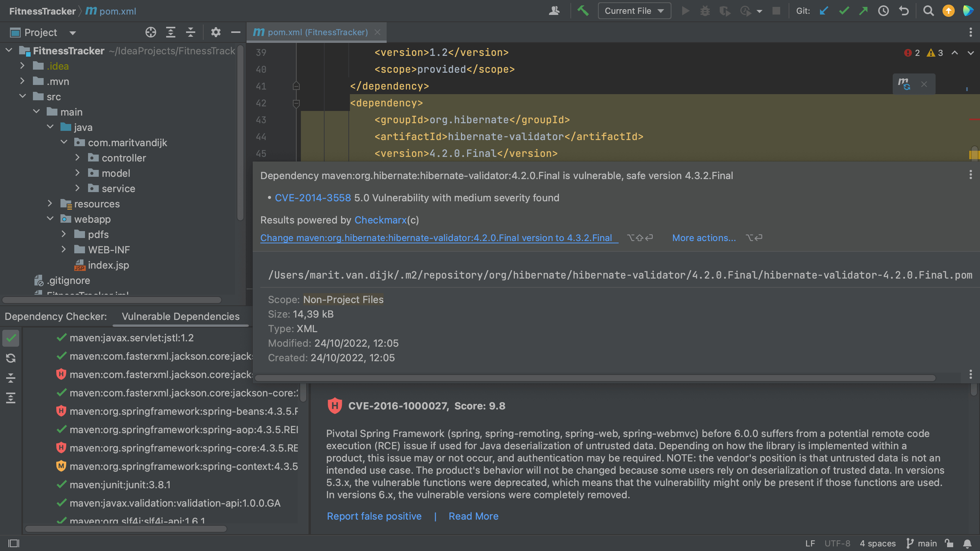Toggle show safe dependencies checkmark filter

(x=11, y=338)
